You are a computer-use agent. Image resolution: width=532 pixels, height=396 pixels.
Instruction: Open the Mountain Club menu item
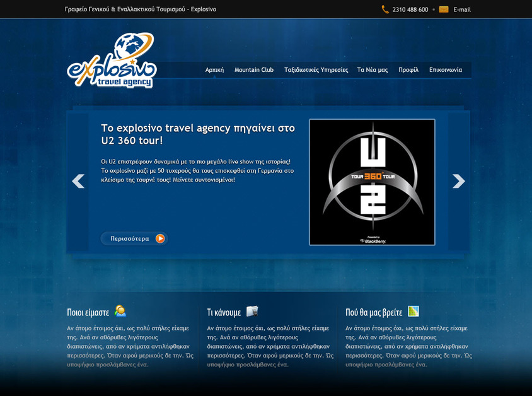(254, 69)
